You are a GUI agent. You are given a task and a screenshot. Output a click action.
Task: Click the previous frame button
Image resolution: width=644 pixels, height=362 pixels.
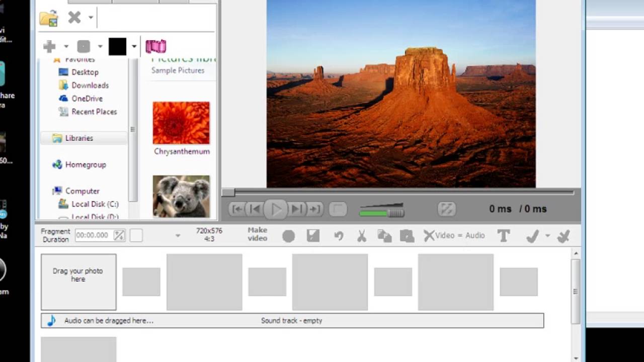coord(256,209)
